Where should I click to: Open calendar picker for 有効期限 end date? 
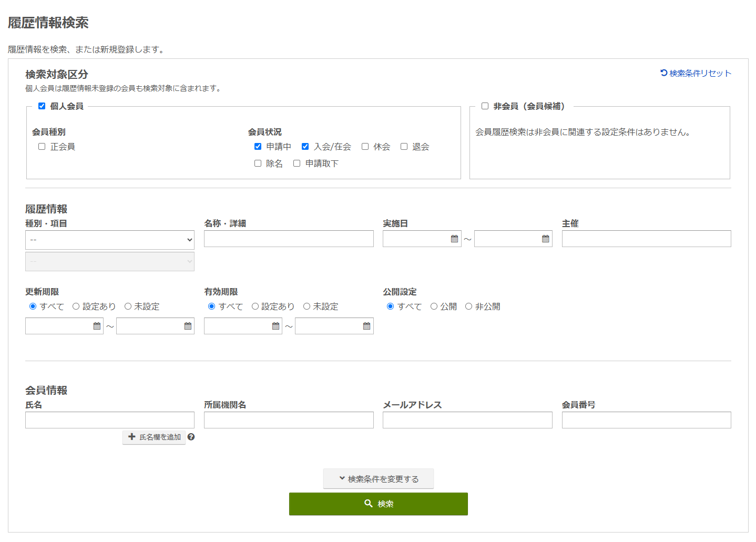tap(366, 325)
